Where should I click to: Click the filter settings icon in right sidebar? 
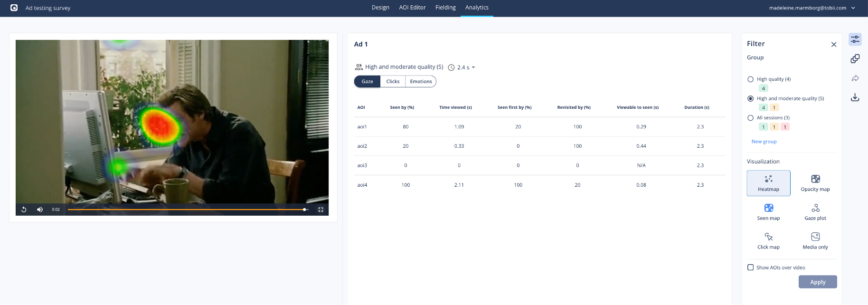(855, 39)
